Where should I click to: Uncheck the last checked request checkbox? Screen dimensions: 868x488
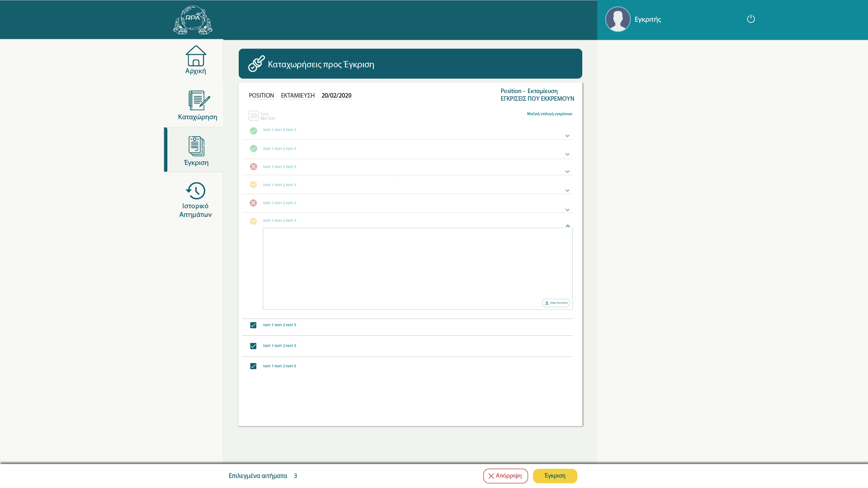(x=253, y=366)
